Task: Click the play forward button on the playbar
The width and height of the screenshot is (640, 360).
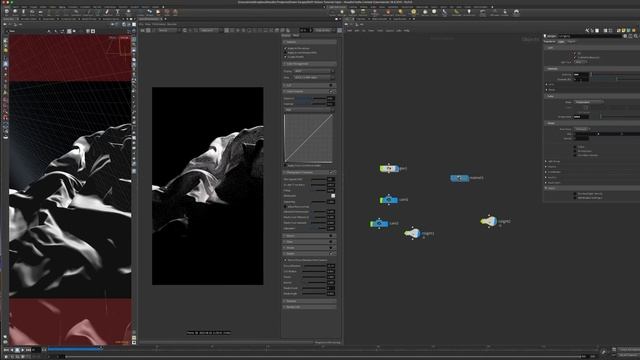Action: (22, 350)
